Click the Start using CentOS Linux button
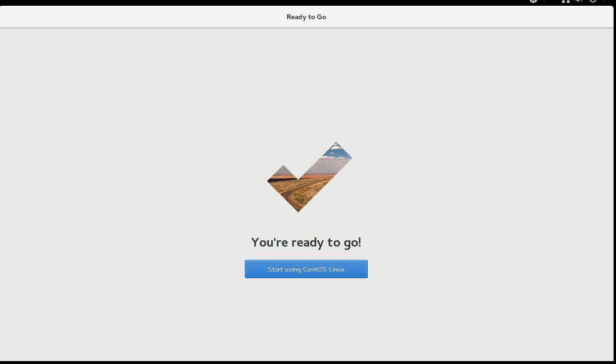Screen dimensions: 616x364 coord(306,269)
